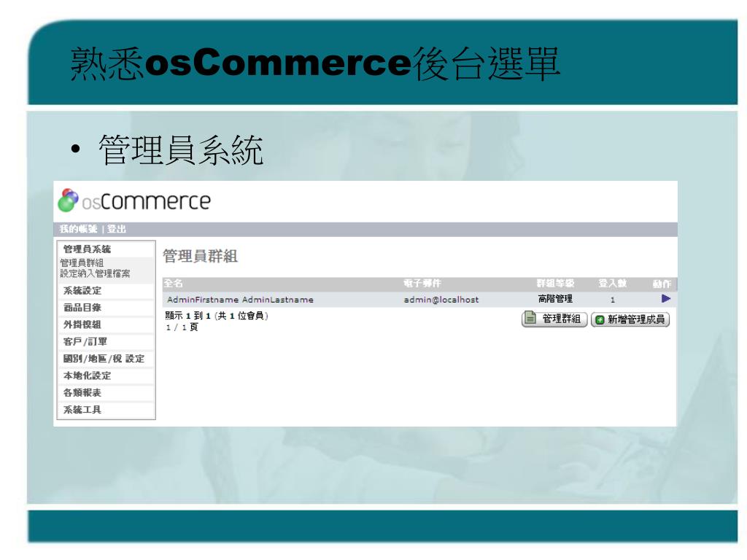
Task: Open the 各類報表 menu item
Action: (82, 393)
